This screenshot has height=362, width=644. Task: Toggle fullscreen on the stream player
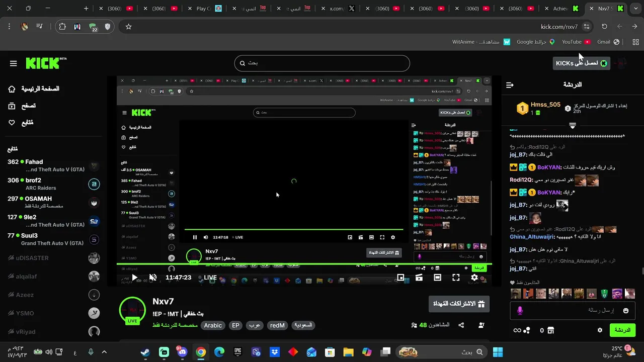coord(456,278)
